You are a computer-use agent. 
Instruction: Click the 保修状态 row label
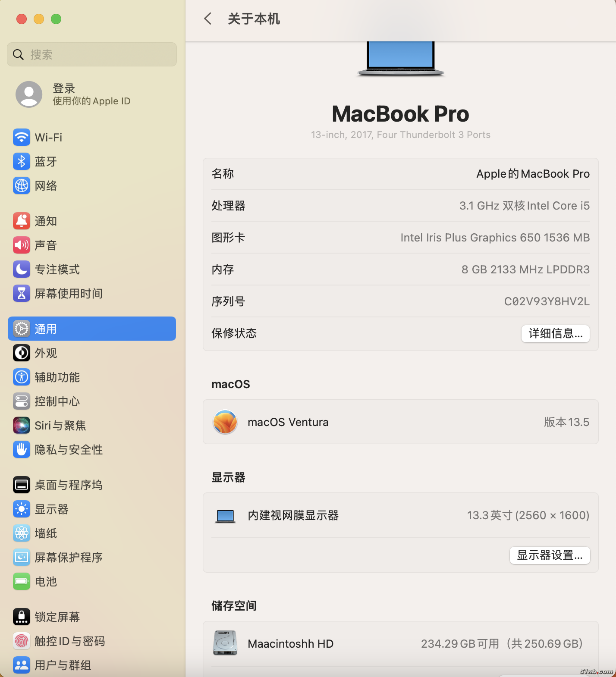click(234, 333)
